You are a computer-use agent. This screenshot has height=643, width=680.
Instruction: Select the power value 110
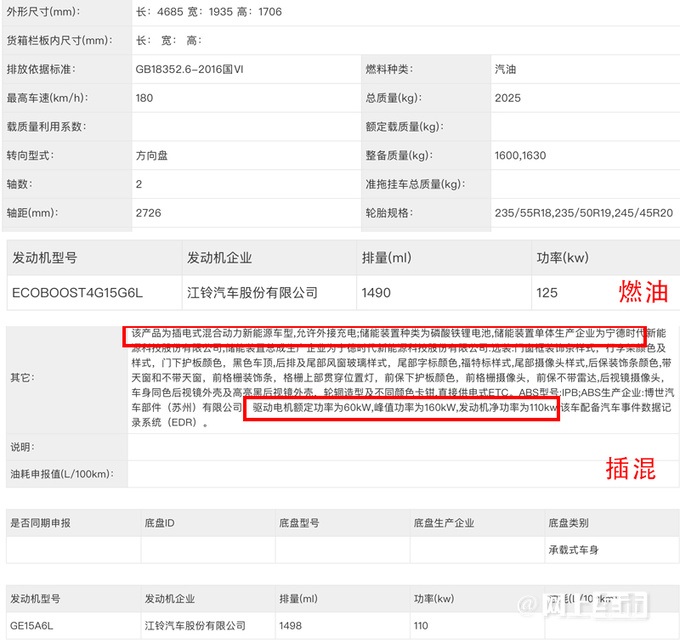click(421, 626)
